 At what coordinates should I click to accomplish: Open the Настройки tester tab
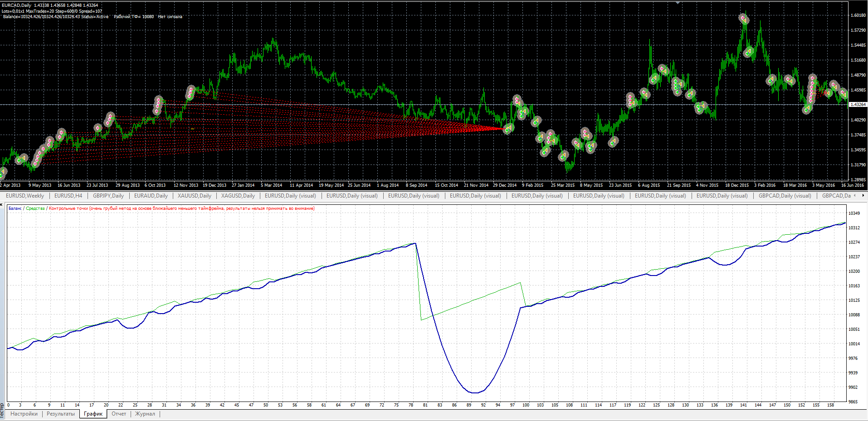(24, 414)
